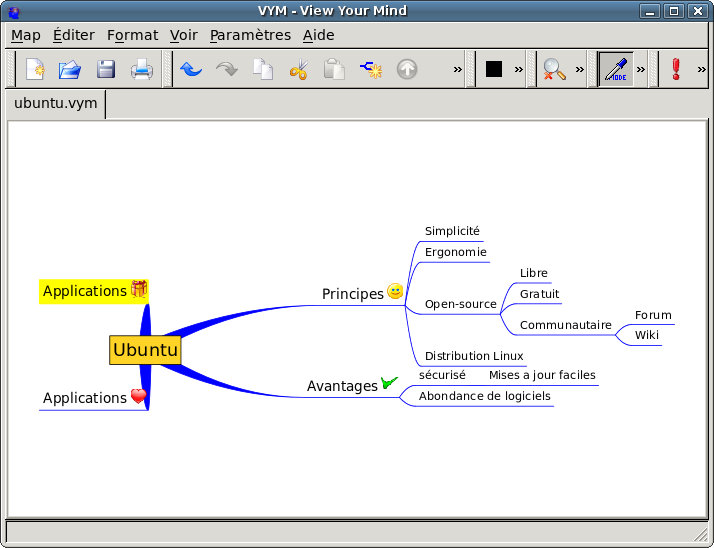Open a map file via folder icon
The image size is (714, 548).
tap(70, 70)
